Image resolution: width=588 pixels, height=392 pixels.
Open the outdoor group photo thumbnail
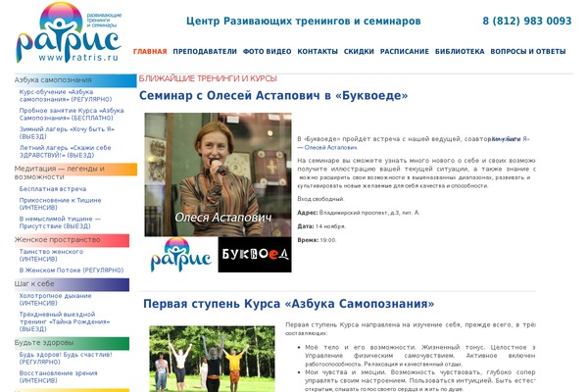pyautogui.click(x=212, y=359)
